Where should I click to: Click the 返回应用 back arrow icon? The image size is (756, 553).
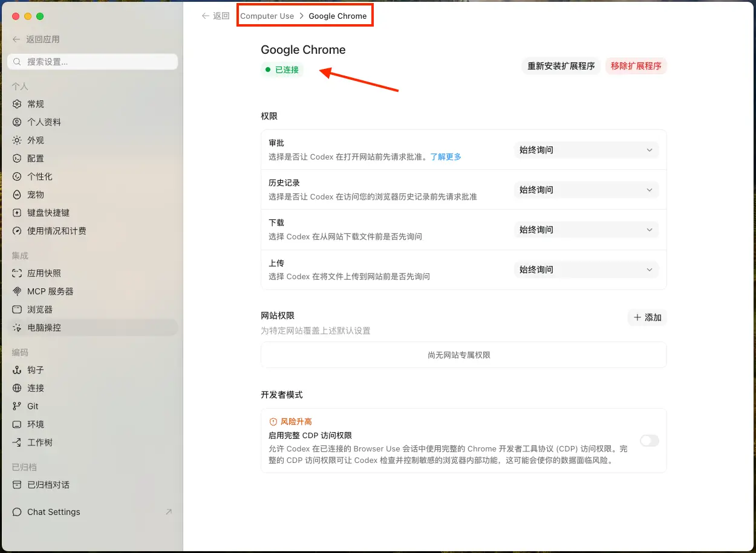click(x=16, y=39)
